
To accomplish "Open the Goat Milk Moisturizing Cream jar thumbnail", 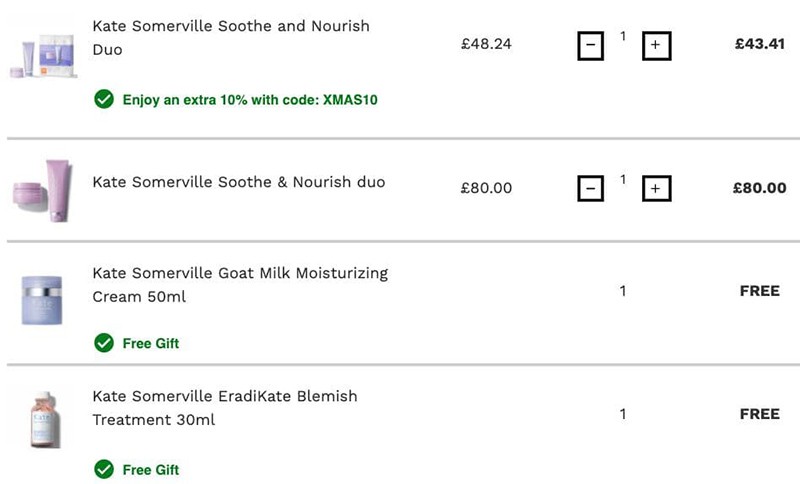I will [42, 300].
